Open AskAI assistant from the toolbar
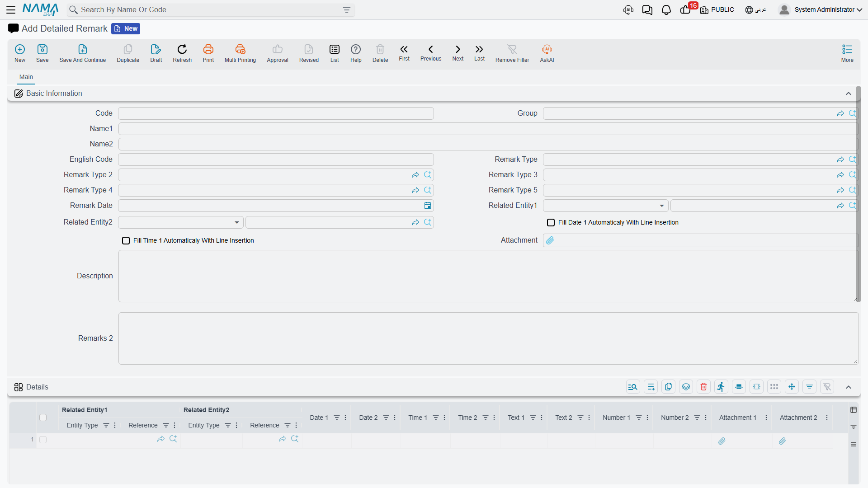This screenshot has width=868, height=488. [x=547, y=53]
